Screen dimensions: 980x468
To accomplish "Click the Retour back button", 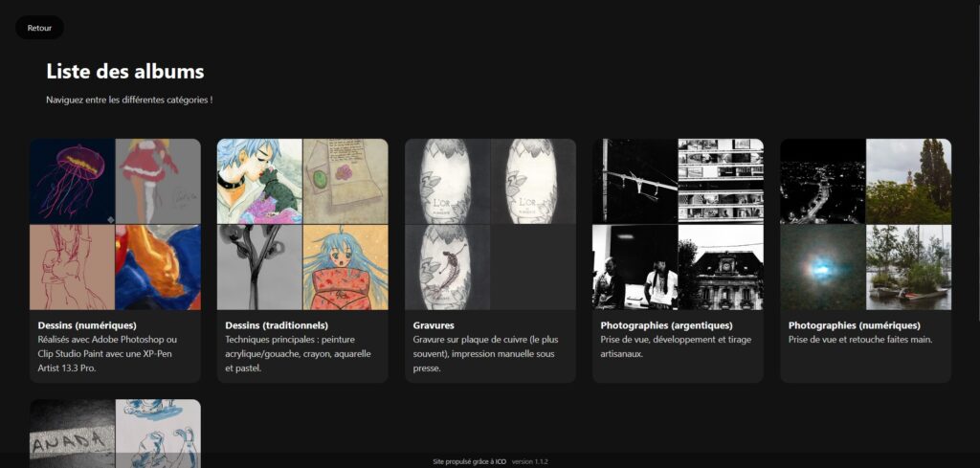I will 39,28.
